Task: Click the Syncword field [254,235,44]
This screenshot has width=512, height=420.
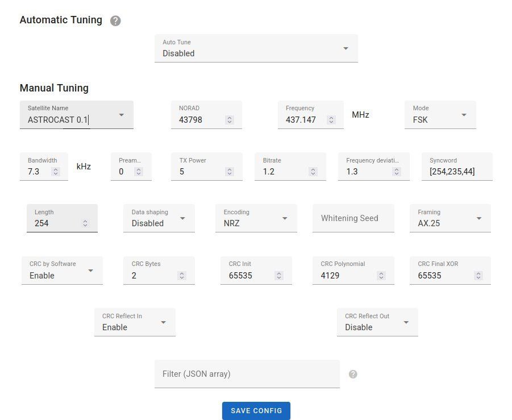Action: pyautogui.click(x=457, y=167)
